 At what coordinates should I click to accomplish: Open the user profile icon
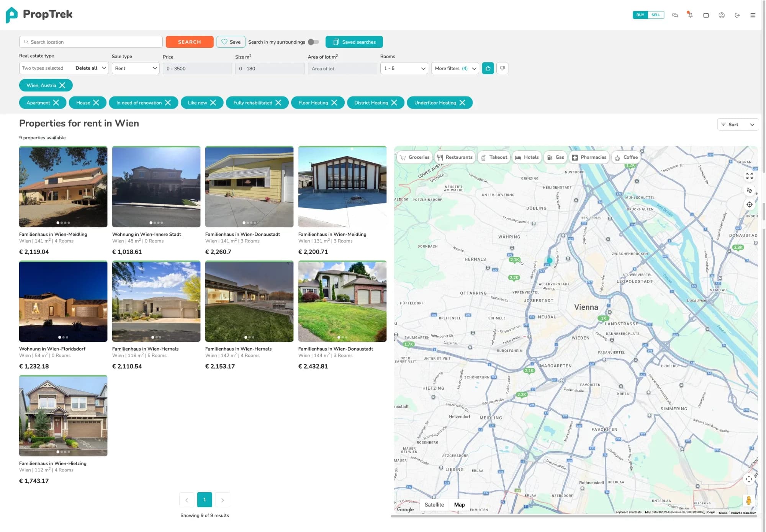point(722,15)
